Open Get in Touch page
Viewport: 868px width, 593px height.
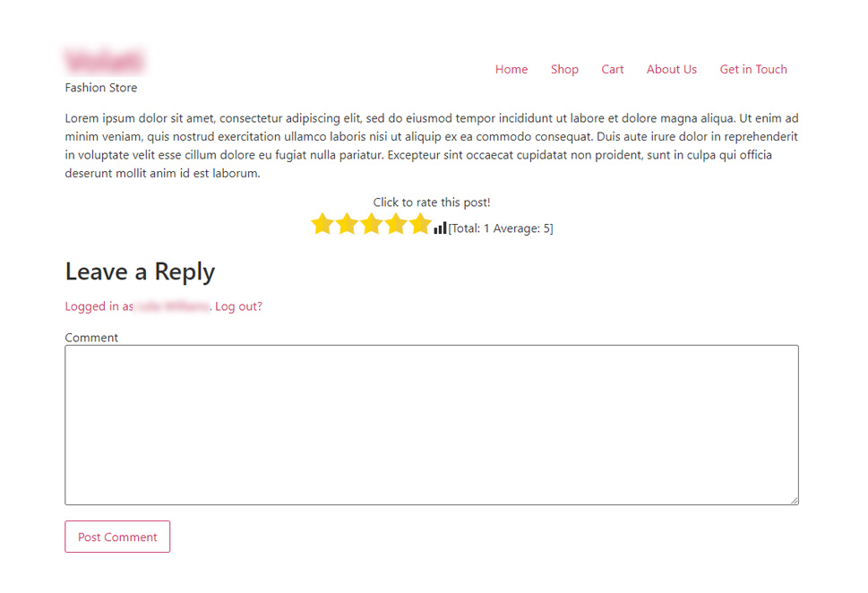coord(753,69)
